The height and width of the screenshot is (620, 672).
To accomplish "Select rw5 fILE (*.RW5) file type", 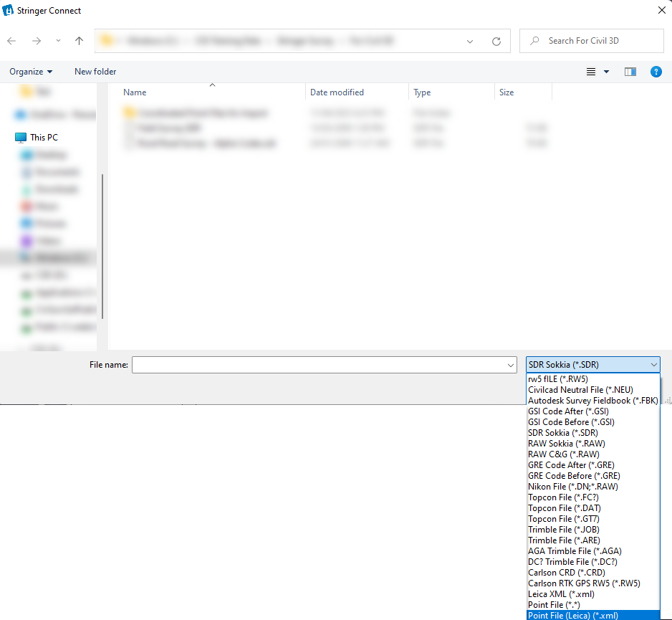I will pos(593,379).
